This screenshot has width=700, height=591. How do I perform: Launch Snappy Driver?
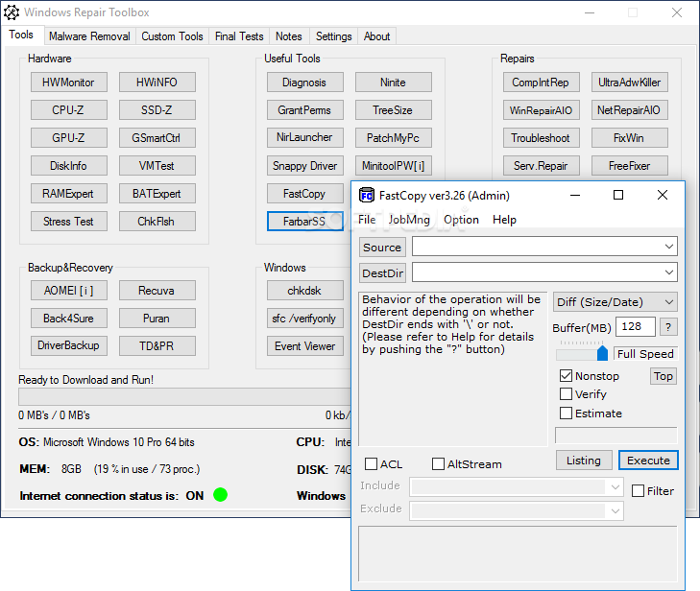(x=305, y=165)
